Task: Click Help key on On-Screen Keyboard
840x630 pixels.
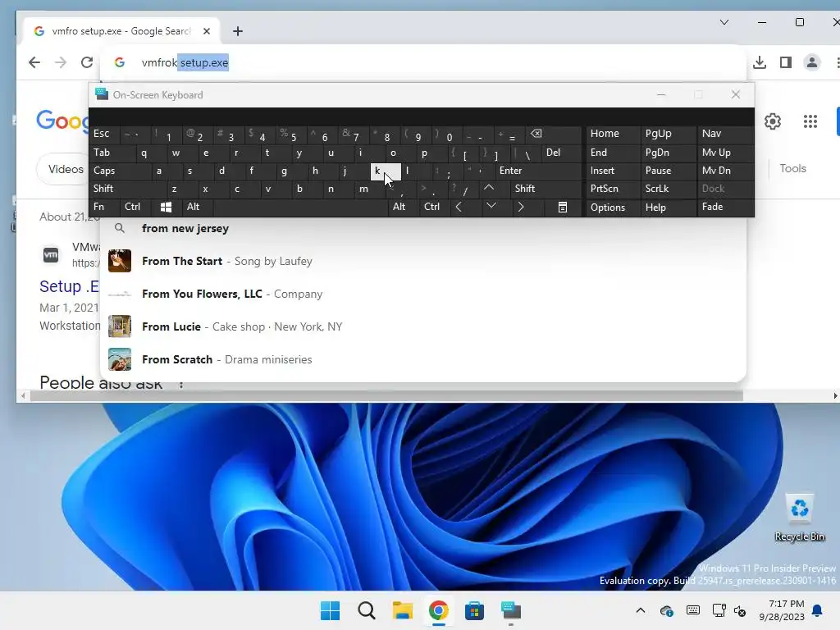Action: 668,207
